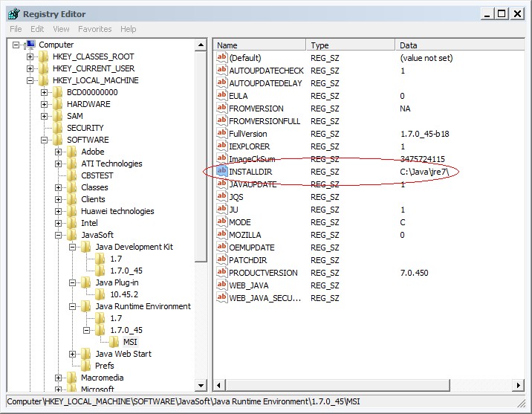Select the JAVAUPDATE value name
Viewport: 532px width, 414px height.
pyautogui.click(x=253, y=184)
